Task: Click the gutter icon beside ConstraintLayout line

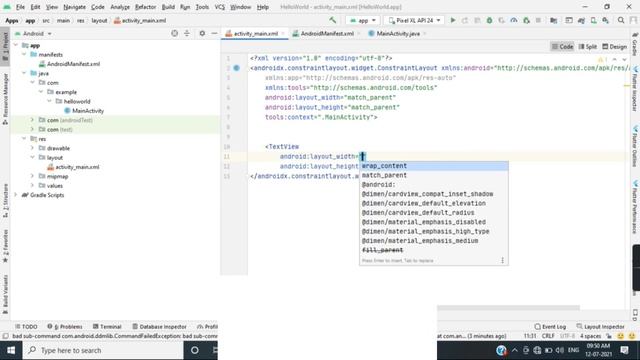Action: coord(237,68)
